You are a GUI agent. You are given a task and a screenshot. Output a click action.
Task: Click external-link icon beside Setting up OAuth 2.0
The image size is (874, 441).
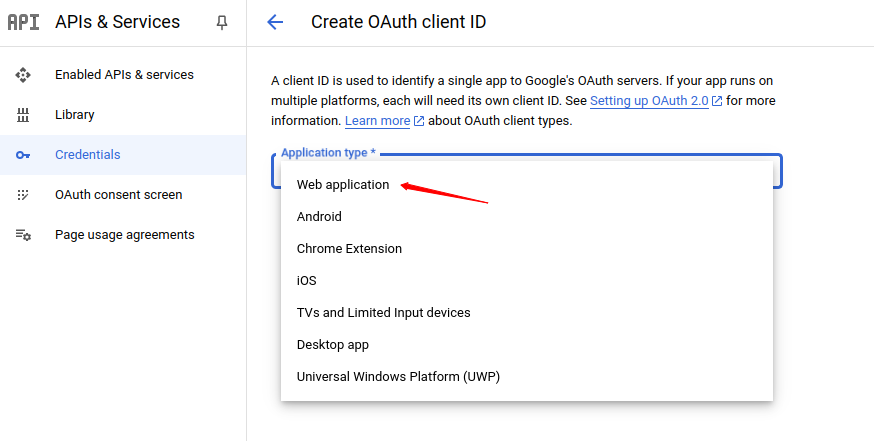(717, 101)
